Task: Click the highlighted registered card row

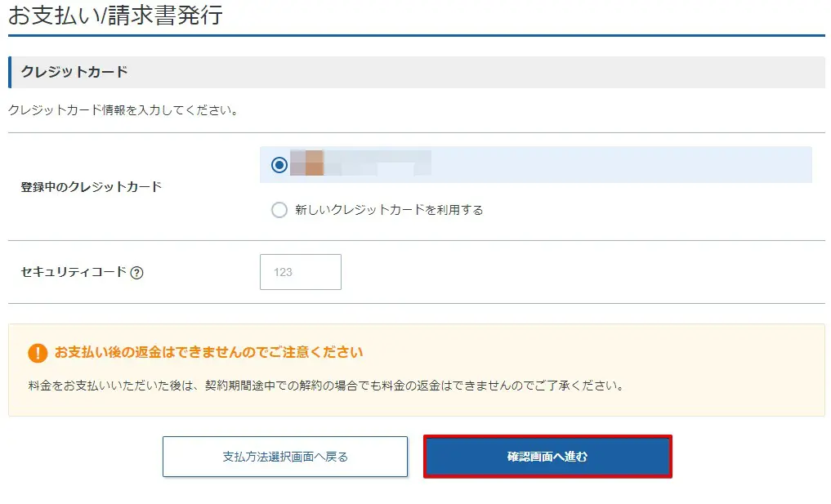Action: [x=613, y=165]
